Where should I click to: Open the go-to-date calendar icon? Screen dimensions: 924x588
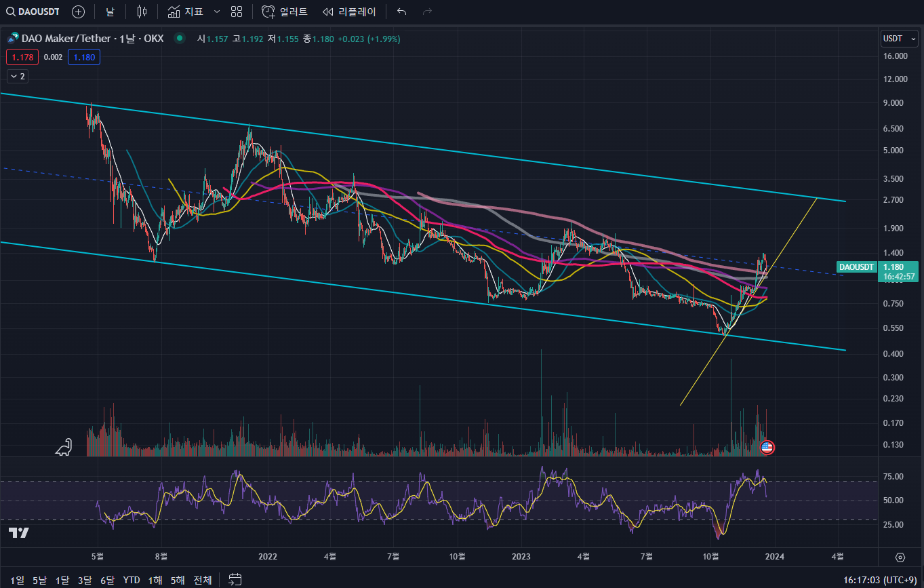(235, 580)
